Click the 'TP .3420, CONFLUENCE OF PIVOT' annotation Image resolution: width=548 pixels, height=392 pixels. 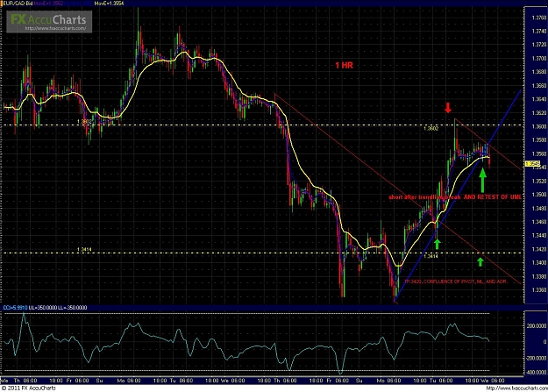[456, 282]
